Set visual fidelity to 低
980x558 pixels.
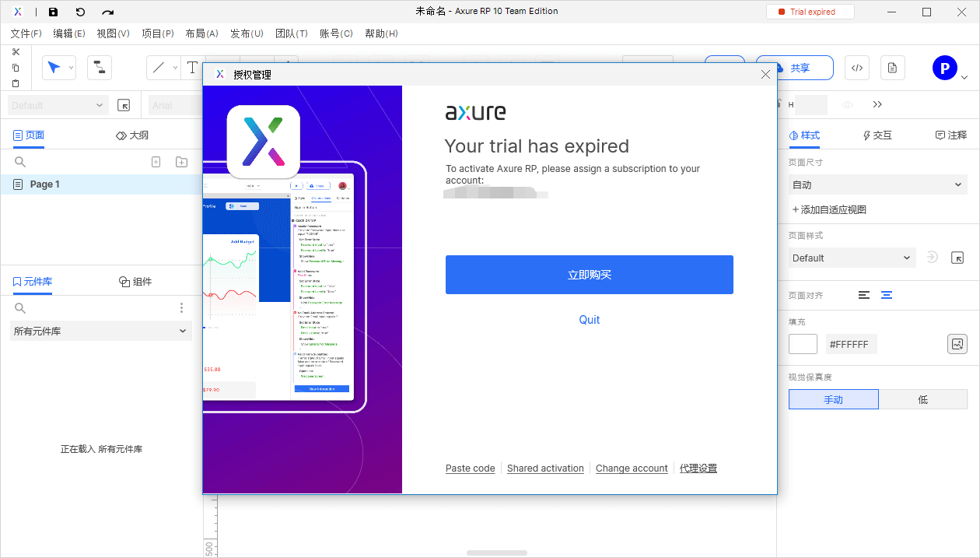click(x=923, y=399)
